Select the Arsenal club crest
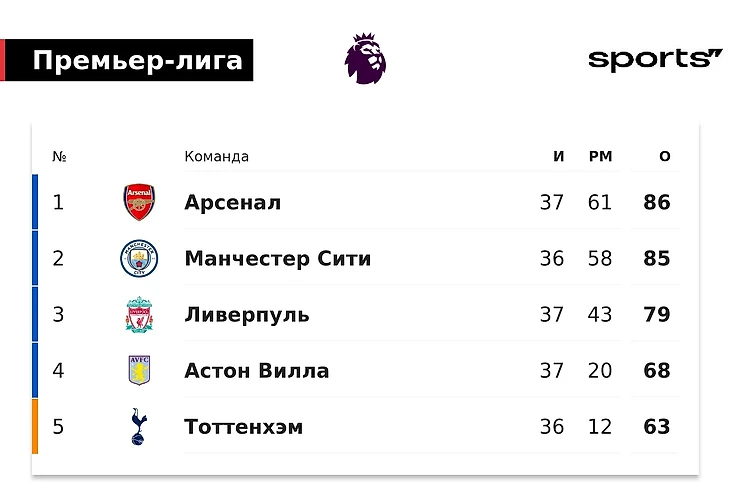 pos(139,202)
